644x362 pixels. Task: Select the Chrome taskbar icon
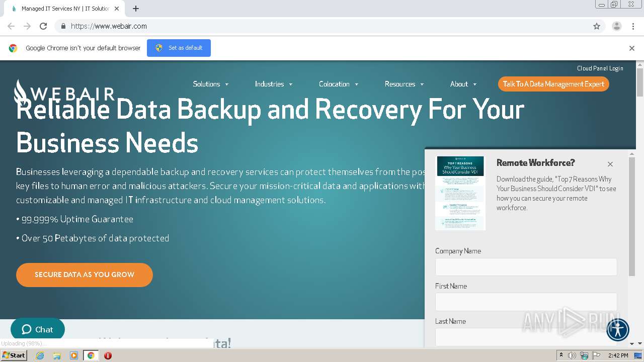click(91, 355)
